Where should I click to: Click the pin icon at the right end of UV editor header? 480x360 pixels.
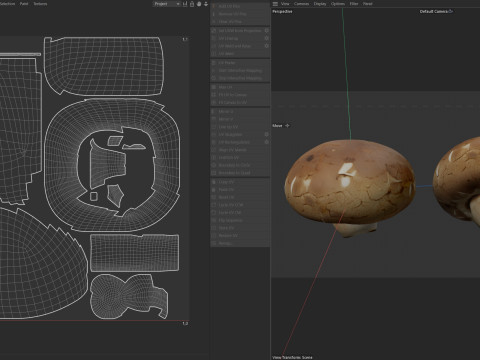[206, 4]
